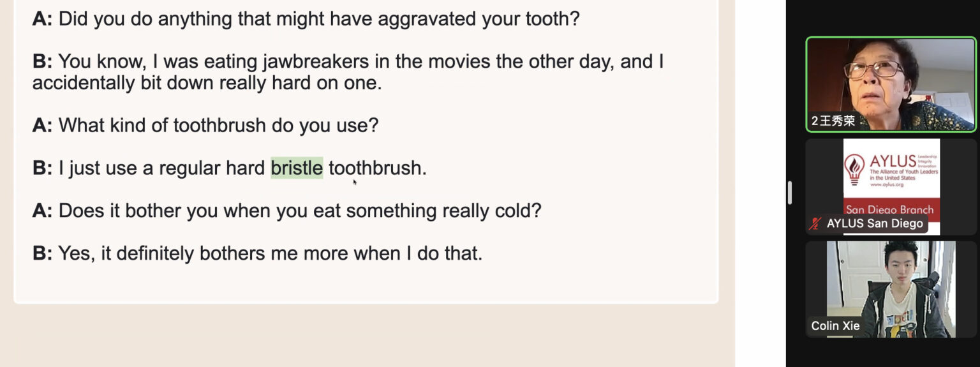This screenshot has width=980, height=367.
Task: Click the final line beginning with Yes
Action: tap(258, 253)
